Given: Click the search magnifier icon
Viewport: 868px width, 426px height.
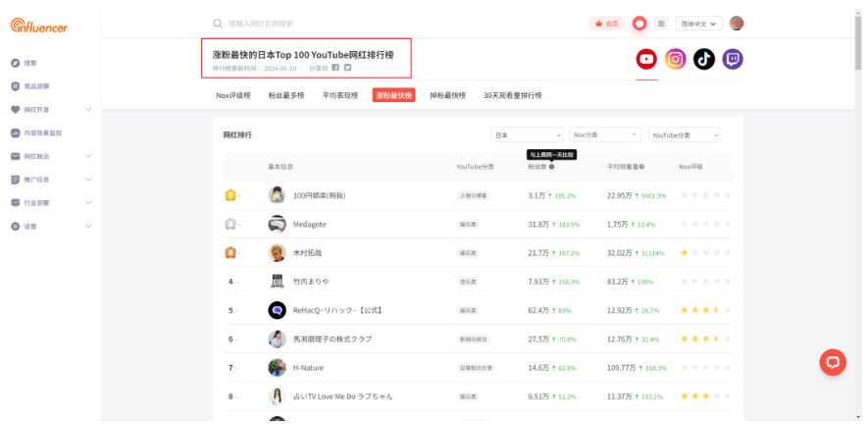Looking at the screenshot, I should tap(218, 24).
